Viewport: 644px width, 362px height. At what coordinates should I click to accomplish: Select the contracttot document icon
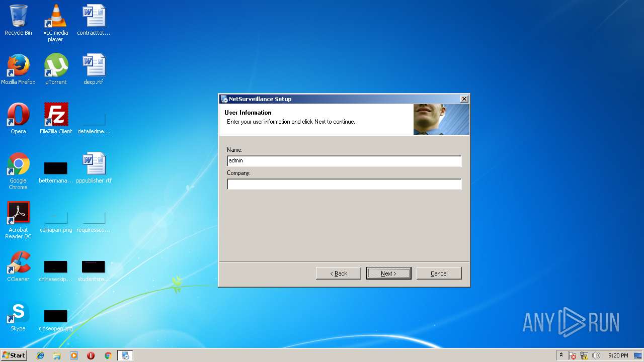coord(94,20)
